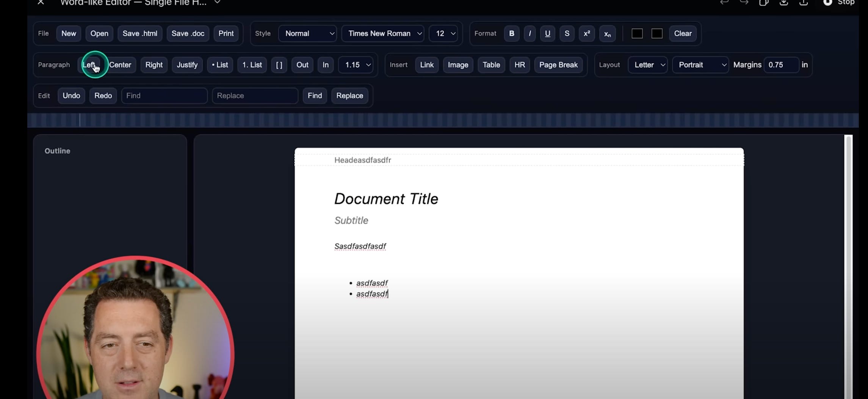868x399 pixels.
Task: Insert a Table
Action: (x=491, y=65)
